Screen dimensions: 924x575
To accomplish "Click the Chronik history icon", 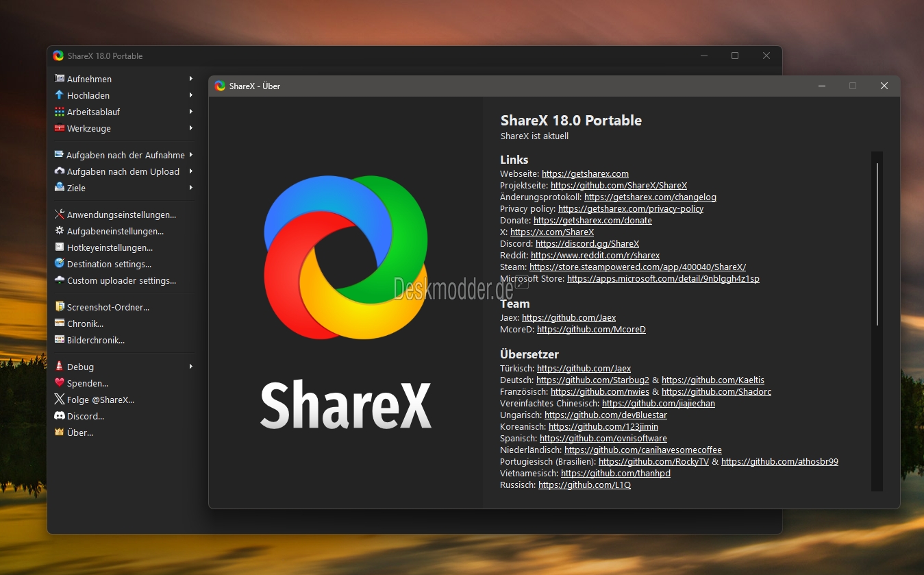I will pos(60,323).
